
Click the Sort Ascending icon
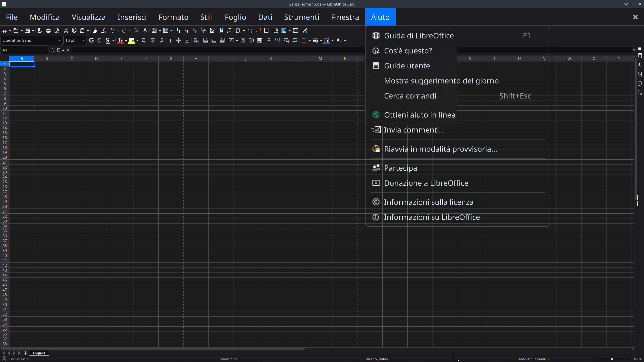[x=186, y=30]
